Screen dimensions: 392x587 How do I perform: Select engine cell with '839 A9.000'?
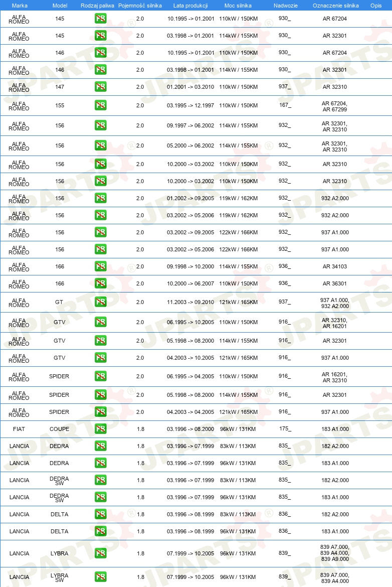[x=335, y=553]
